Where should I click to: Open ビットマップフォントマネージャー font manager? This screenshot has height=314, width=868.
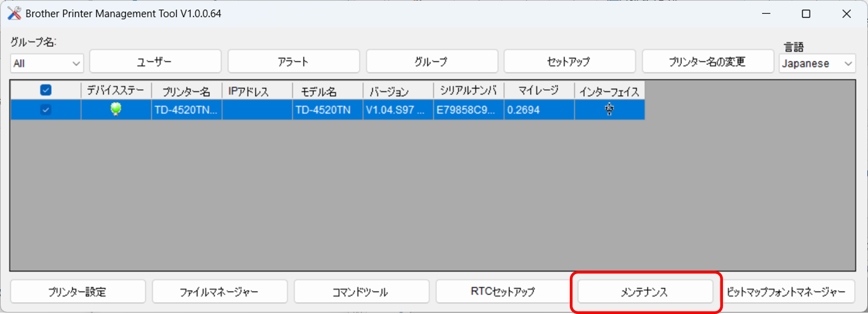click(x=787, y=291)
